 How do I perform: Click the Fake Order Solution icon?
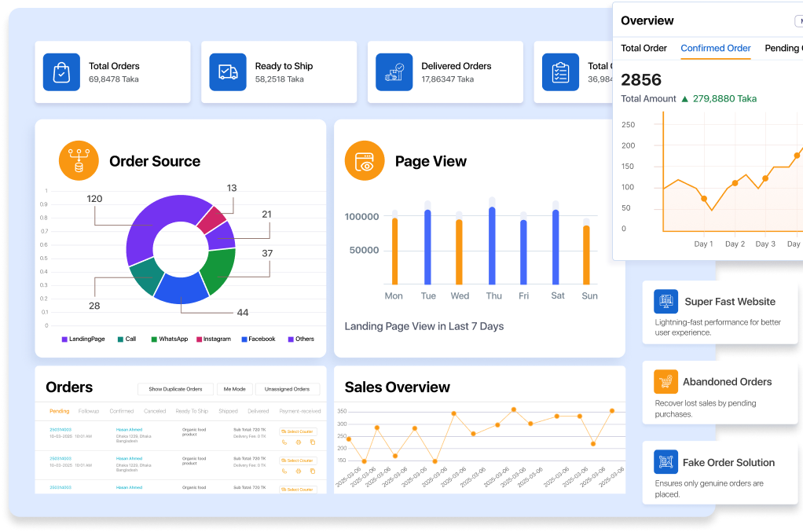tap(665, 462)
